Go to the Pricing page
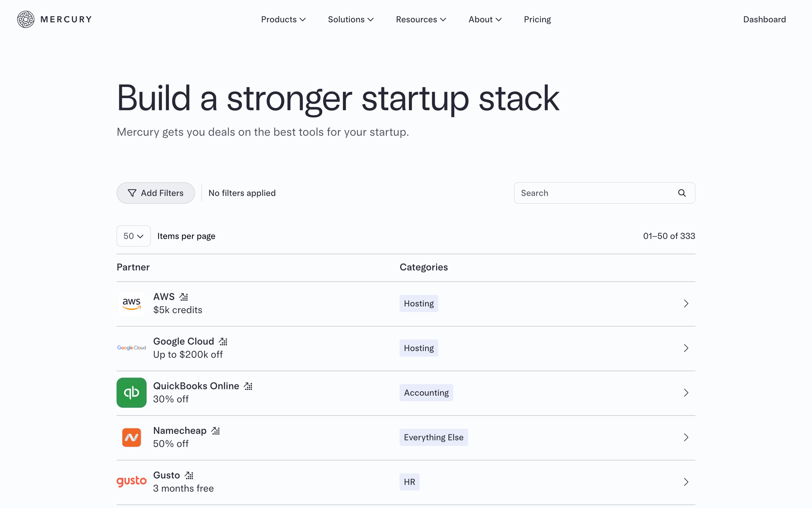Screen dimensions: 812x508 coord(537,19)
